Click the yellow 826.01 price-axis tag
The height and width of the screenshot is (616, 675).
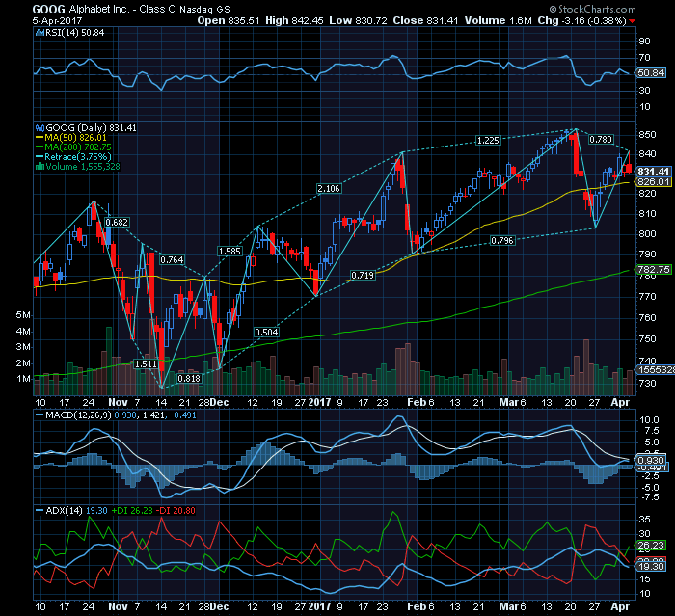(x=653, y=181)
